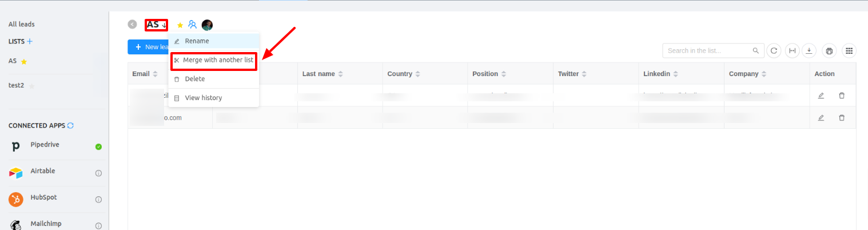
Task: Sort by Last name column
Action: point(340,74)
